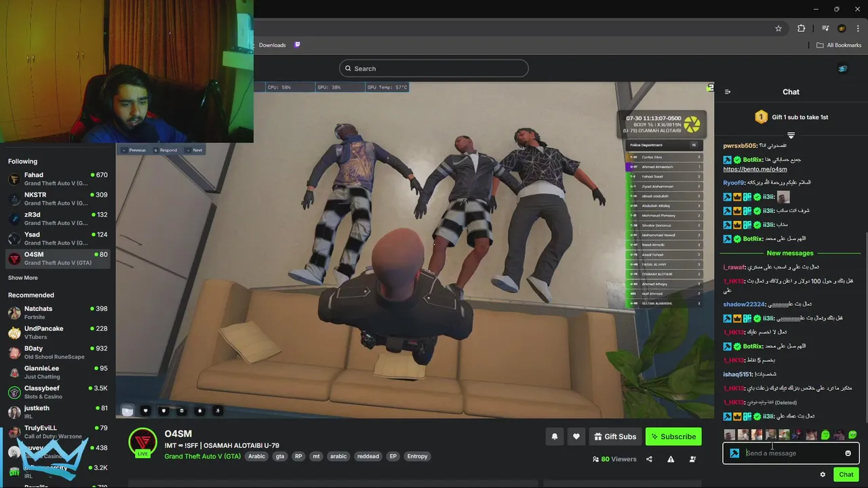The width and height of the screenshot is (868, 488).
Task: Open the emoji picker in chat input
Action: pyautogui.click(x=848, y=453)
